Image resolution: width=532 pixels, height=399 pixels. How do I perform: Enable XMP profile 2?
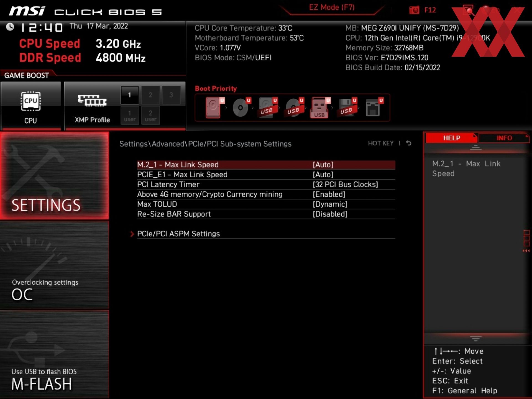click(x=150, y=95)
